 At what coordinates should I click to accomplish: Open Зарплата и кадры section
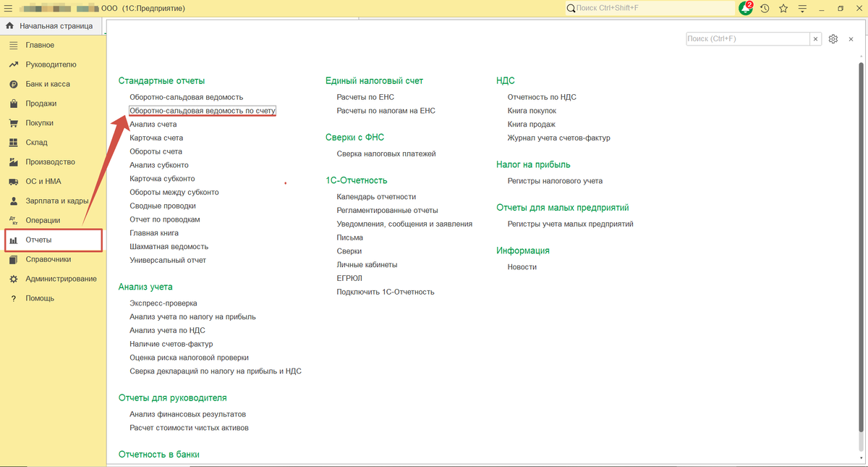pyautogui.click(x=57, y=201)
